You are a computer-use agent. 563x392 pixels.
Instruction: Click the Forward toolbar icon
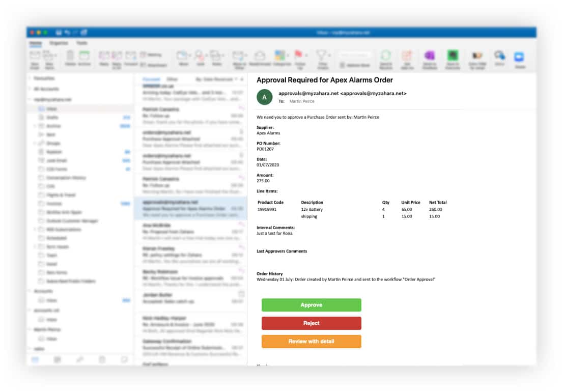(x=131, y=58)
